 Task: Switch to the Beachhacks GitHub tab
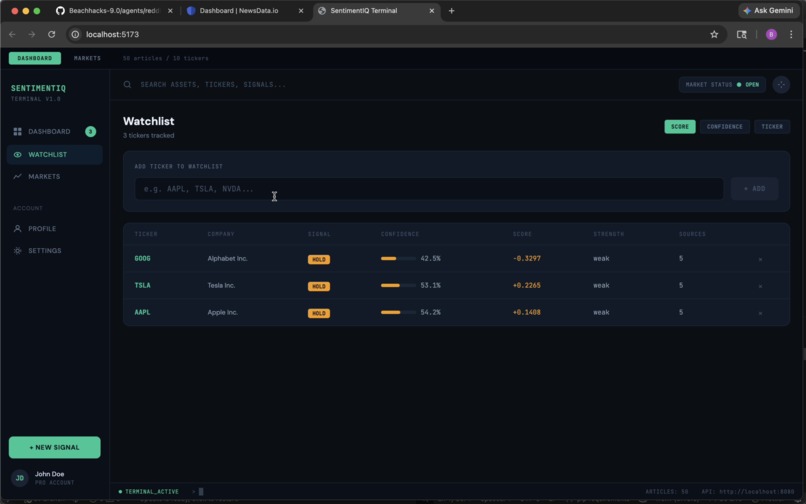[x=114, y=11]
